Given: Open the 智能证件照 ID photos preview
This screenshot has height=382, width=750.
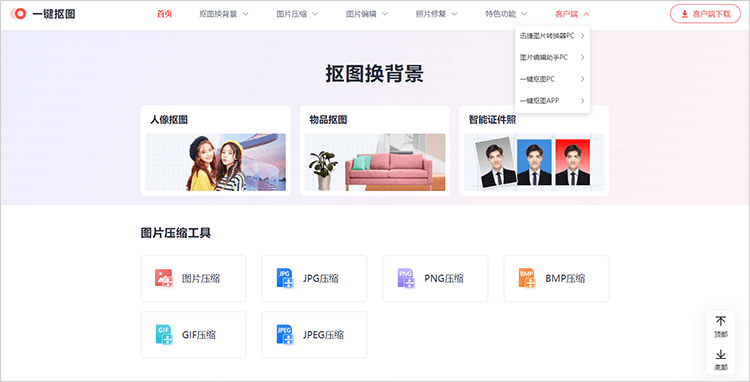Looking at the screenshot, I should 534,162.
